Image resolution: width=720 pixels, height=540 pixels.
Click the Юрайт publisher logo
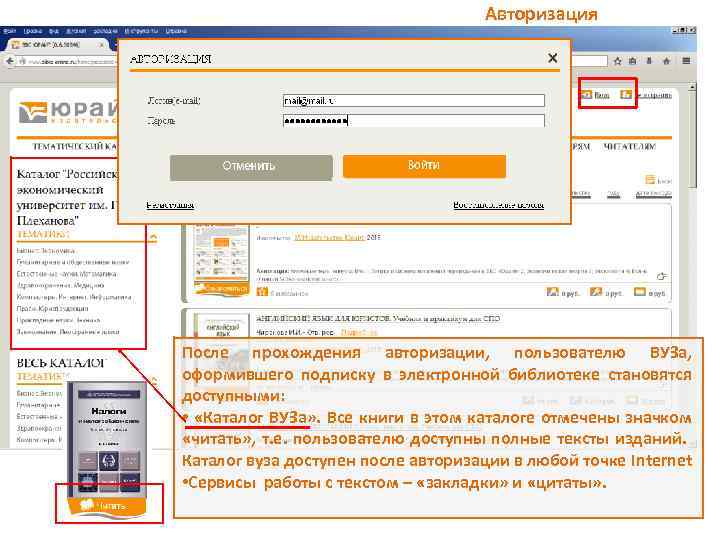coord(67,112)
